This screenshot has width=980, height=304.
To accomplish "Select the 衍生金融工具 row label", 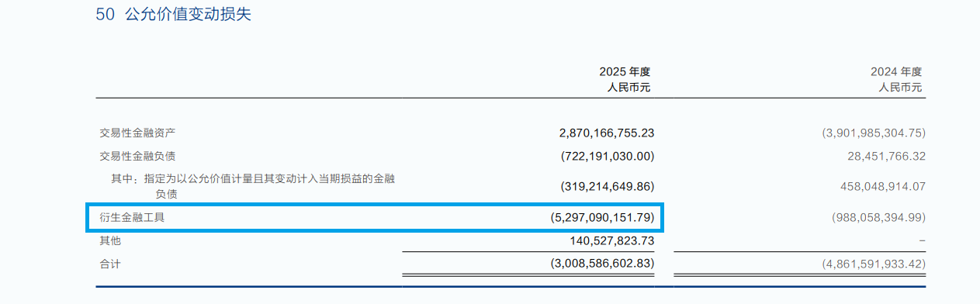I will click(x=132, y=218).
